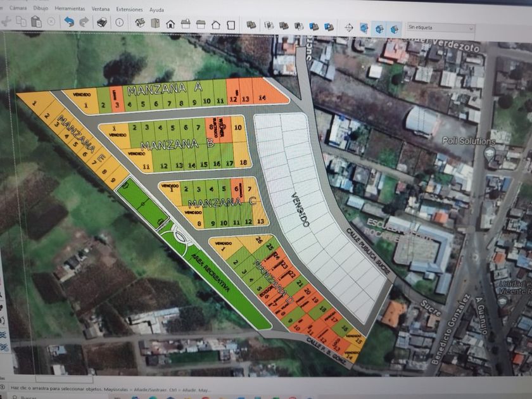Redo with the gray arrow icon
The image size is (532, 399).
(x=84, y=22)
